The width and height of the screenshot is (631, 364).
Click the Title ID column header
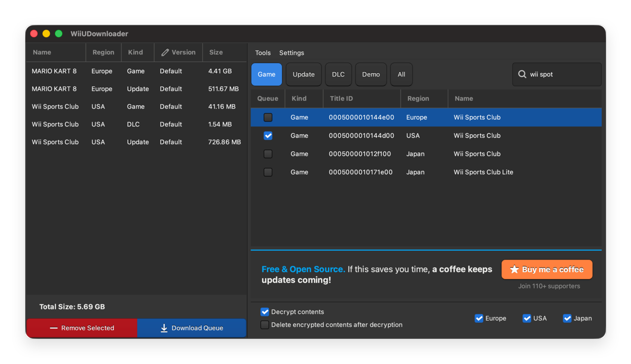(x=362, y=99)
